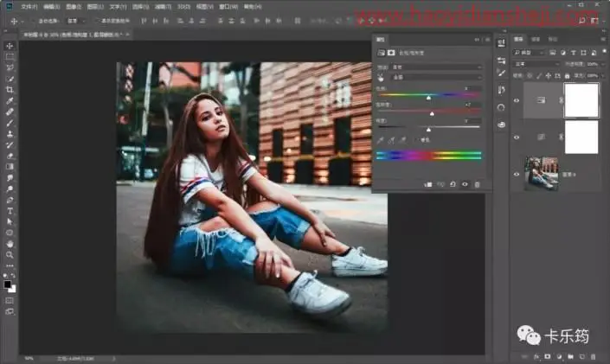Open the layer style fx icon

536,356
